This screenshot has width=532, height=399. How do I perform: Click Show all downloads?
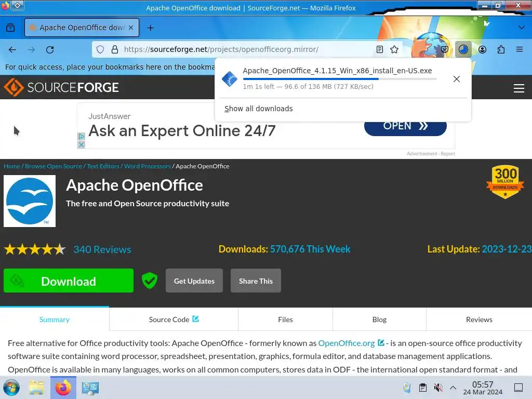click(259, 109)
